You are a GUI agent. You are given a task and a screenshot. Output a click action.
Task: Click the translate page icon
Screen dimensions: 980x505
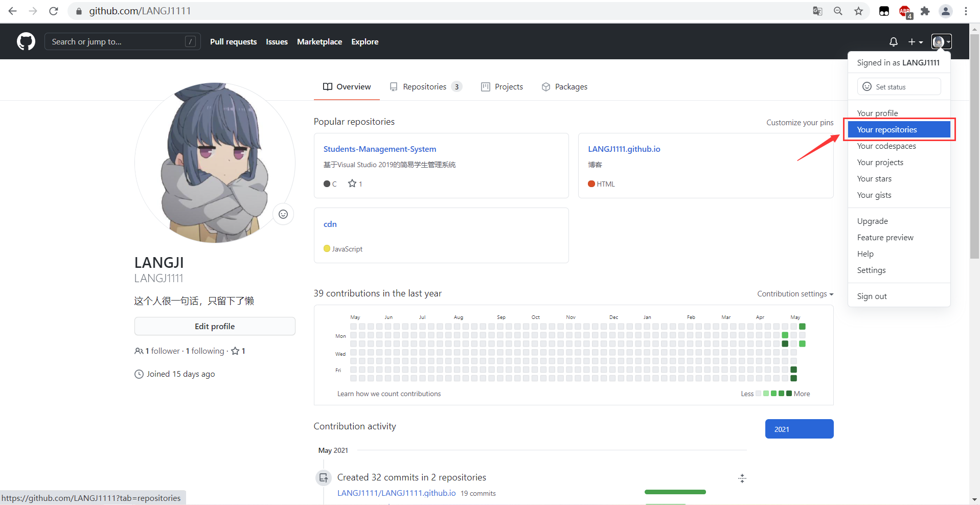817,11
